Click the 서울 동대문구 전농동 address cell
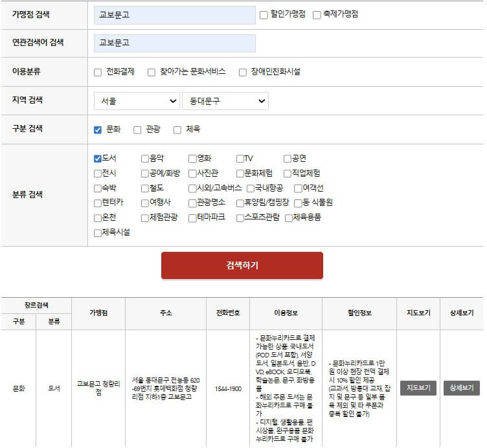The image size is (487, 448). coord(166,388)
